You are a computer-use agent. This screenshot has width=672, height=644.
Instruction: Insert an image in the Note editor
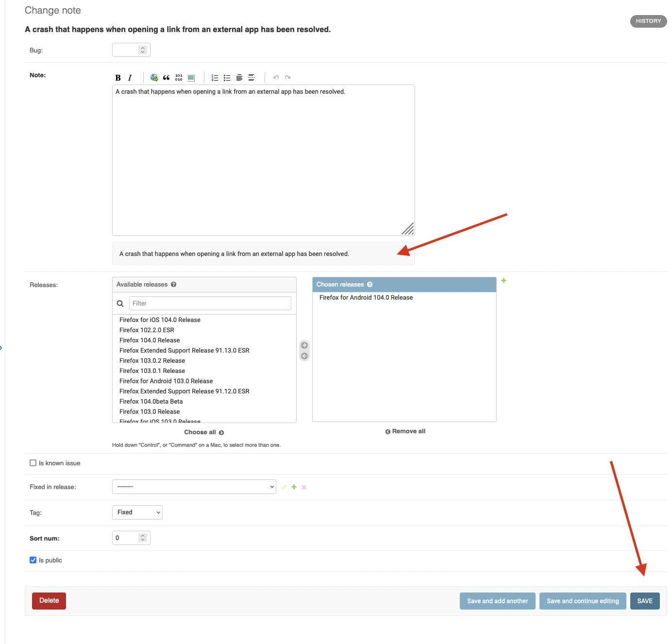[x=191, y=78]
